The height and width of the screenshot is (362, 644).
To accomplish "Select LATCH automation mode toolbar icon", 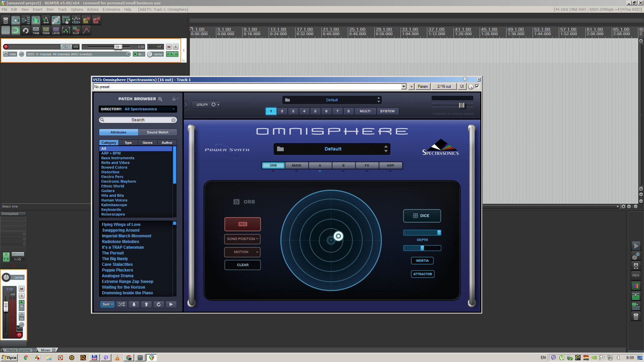I will tap(56, 31).
